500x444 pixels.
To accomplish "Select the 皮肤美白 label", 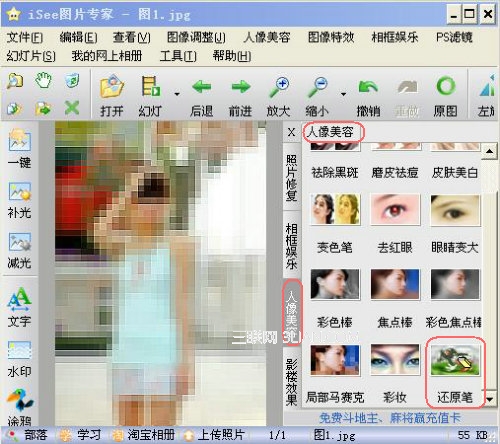I will (455, 173).
